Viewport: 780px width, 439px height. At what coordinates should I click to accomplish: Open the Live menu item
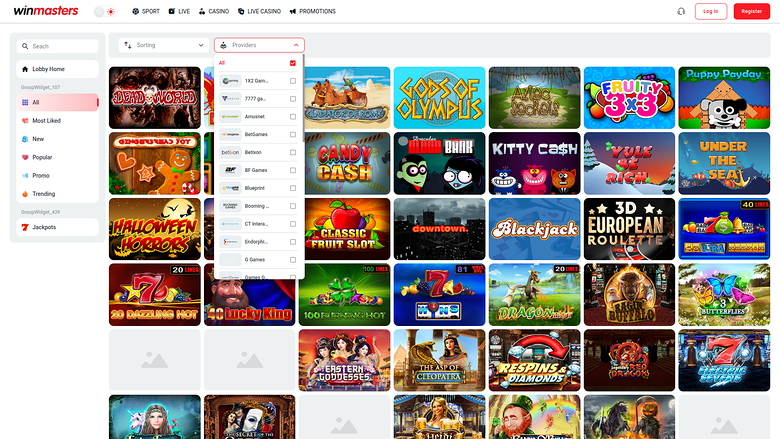179,11
